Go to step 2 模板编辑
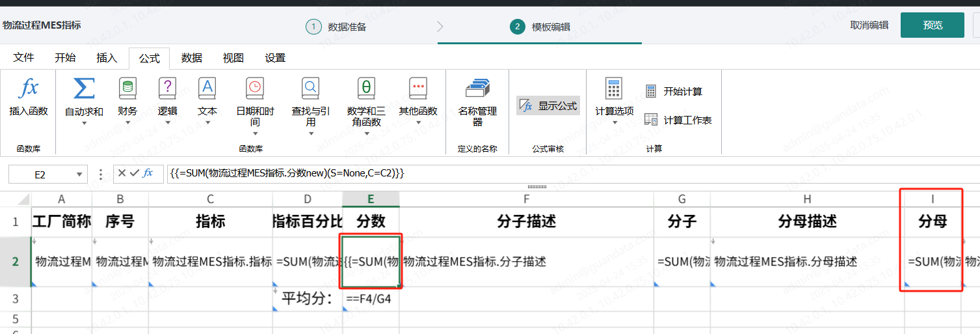The height and width of the screenshot is (334, 980). pyautogui.click(x=540, y=27)
